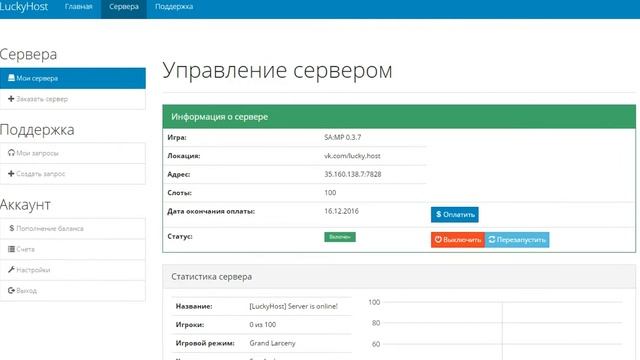
Task: Click the exit icon beside Выход
Action: (11, 291)
